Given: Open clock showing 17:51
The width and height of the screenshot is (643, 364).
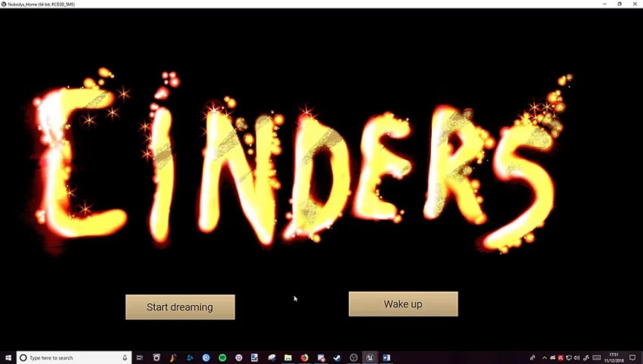Looking at the screenshot, I should point(615,358).
